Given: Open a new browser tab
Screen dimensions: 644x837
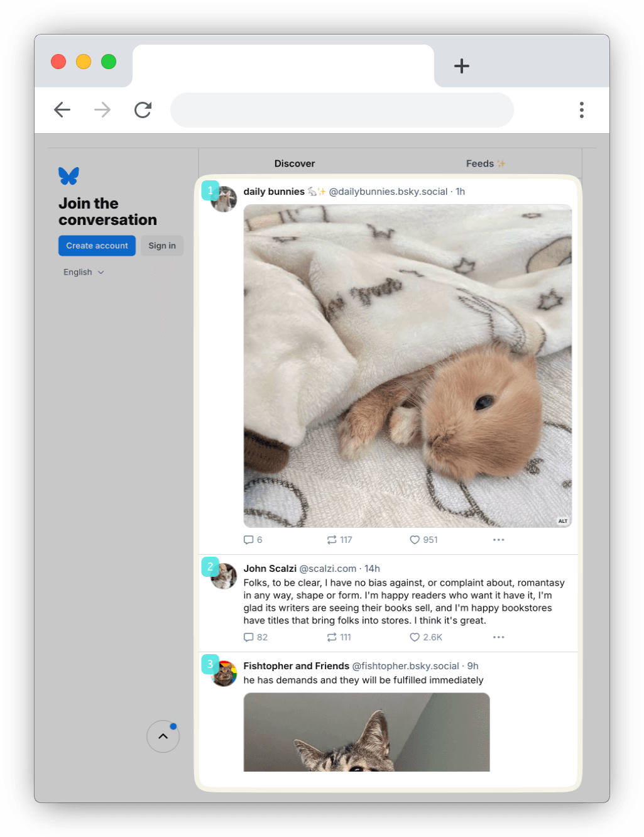Looking at the screenshot, I should point(462,66).
